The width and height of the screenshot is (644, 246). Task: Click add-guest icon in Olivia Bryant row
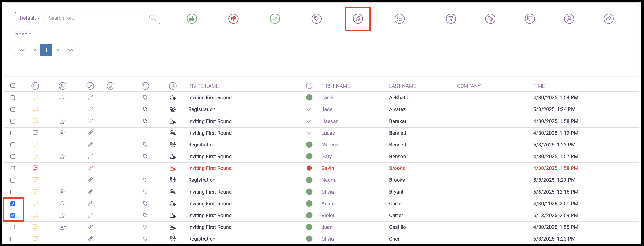pos(62,192)
